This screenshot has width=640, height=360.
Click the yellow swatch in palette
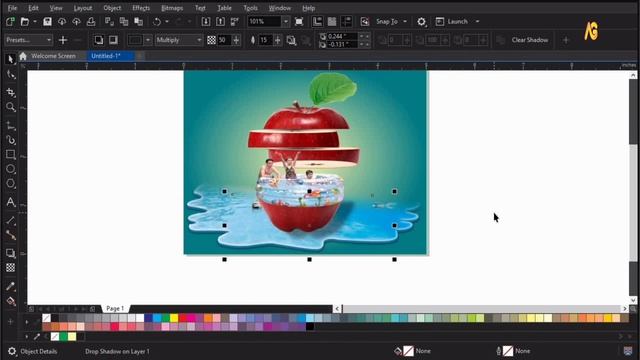174,318
